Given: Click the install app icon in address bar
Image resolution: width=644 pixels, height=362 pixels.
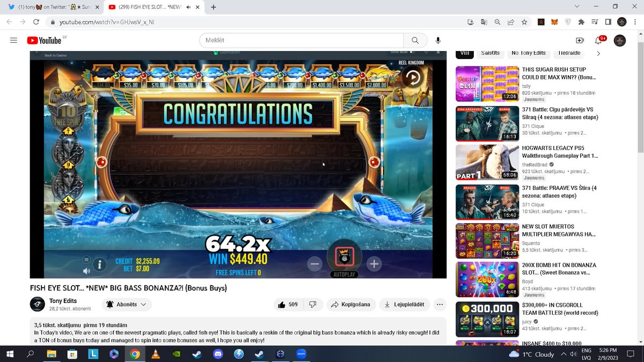Looking at the screenshot, I should coord(471,22).
